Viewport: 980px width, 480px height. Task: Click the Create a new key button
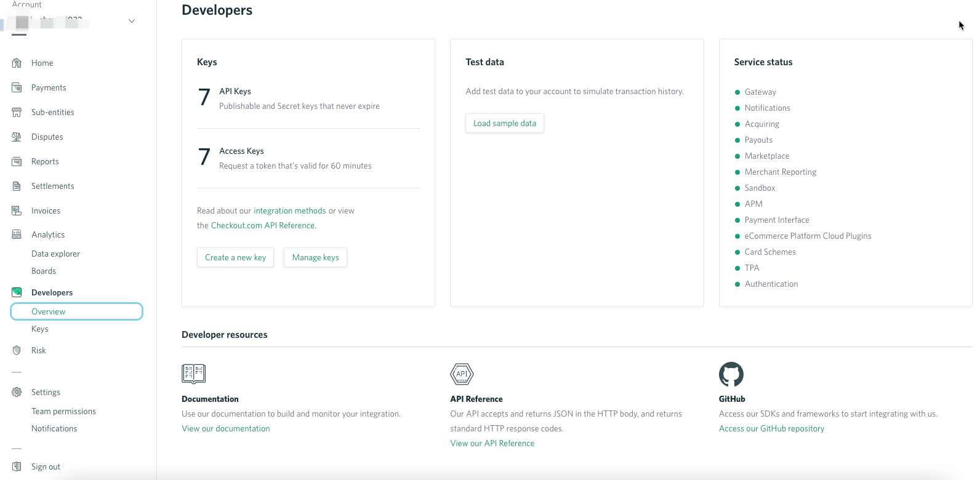(x=235, y=257)
